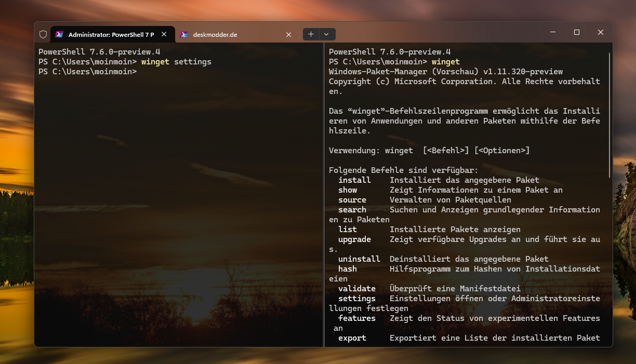636x364 pixels.
Task: Click 'Installierte Pakete anzeigen' description
Action: click(455, 230)
